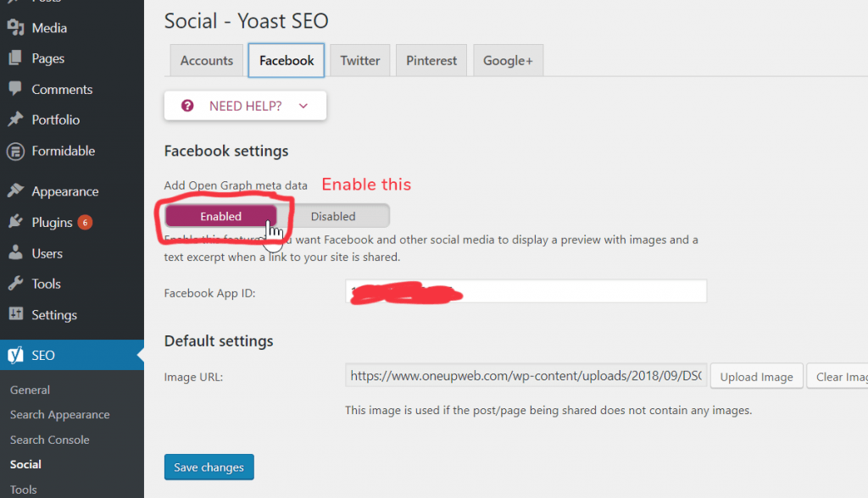Click the Plugins update count badge
This screenshot has height=498, width=868.
click(x=85, y=223)
